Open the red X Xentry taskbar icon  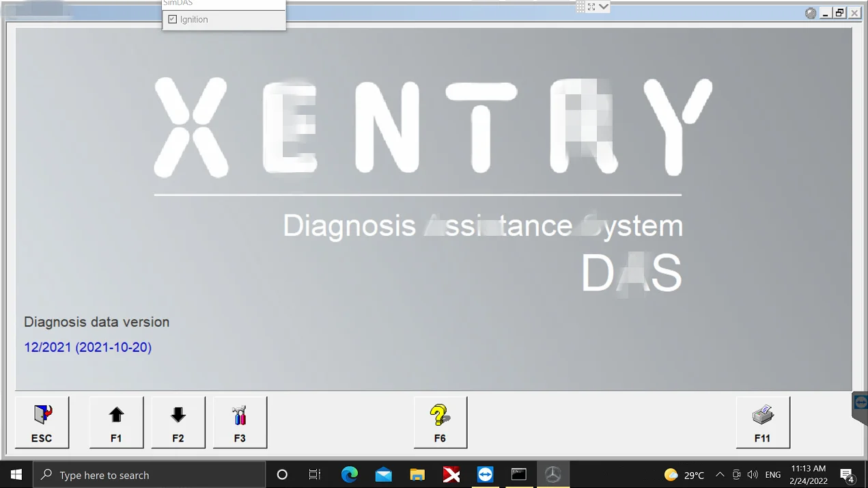(x=451, y=474)
